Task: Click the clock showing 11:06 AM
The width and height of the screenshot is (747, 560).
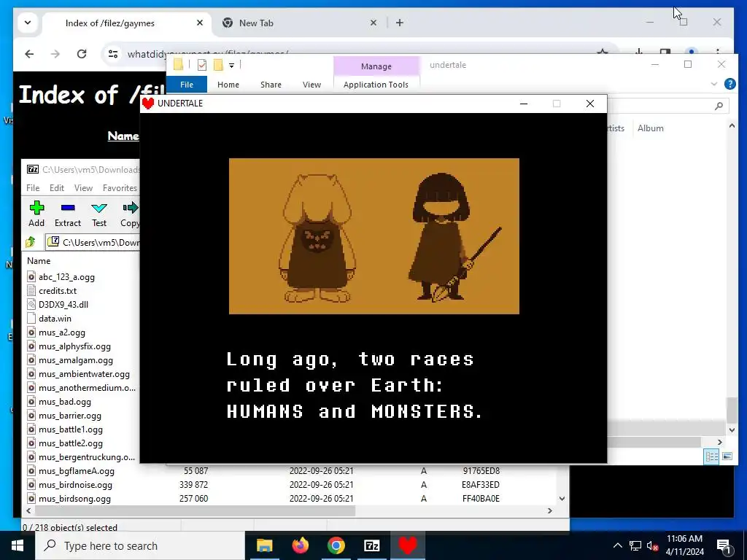Action: [x=684, y=539]
